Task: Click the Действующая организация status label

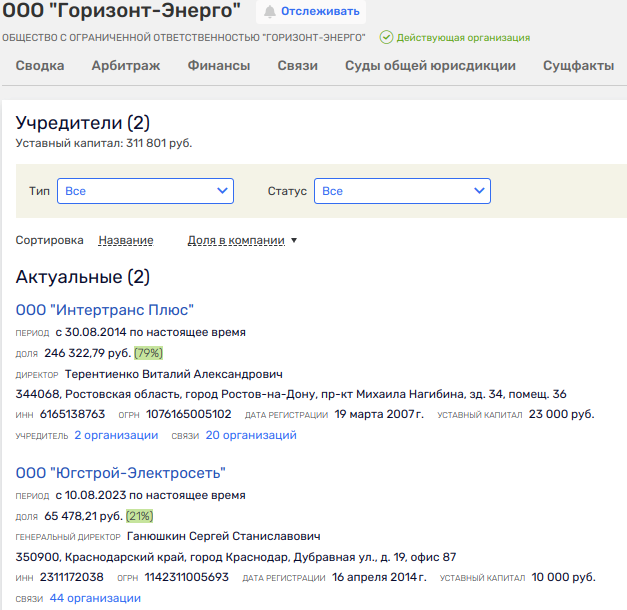Action: (463, 37)
